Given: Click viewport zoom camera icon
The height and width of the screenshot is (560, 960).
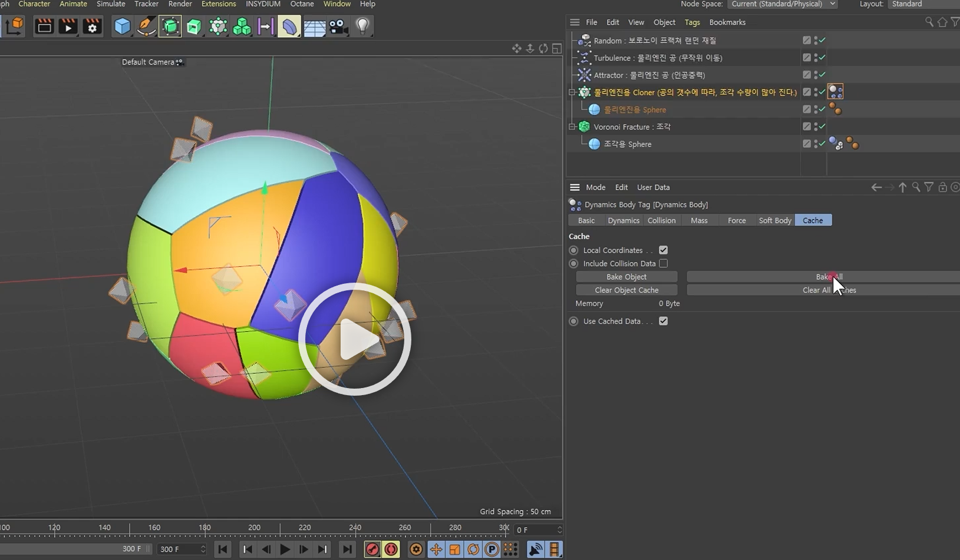Looking at the screenshot, I should coord(530,48).
